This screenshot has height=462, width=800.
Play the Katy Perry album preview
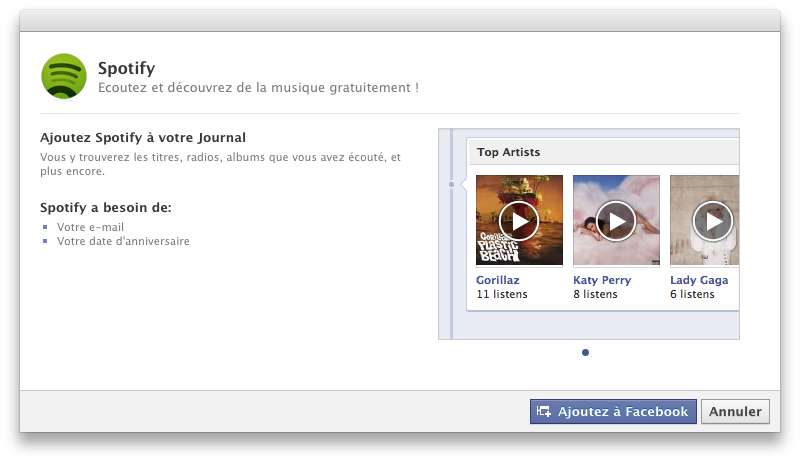point(616,221)
